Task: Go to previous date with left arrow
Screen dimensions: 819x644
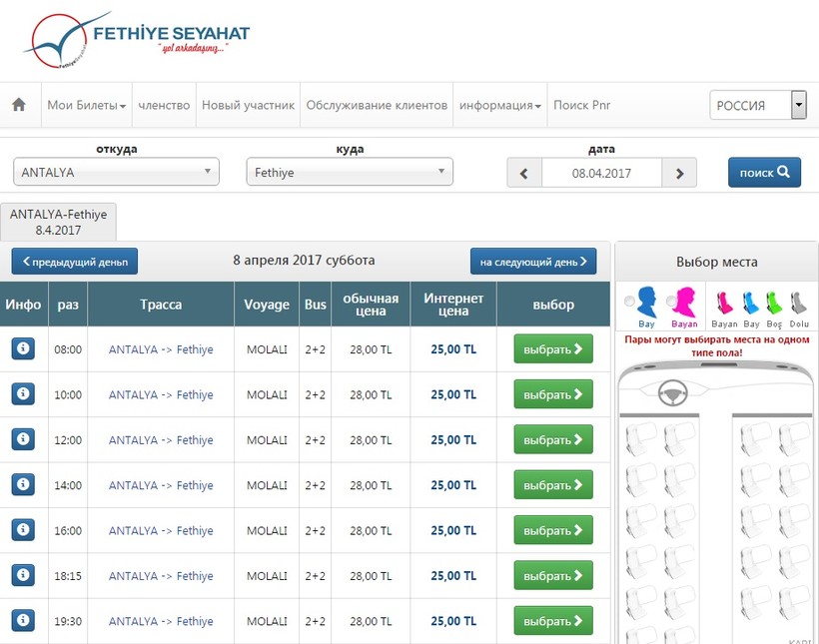Action: 524,173
